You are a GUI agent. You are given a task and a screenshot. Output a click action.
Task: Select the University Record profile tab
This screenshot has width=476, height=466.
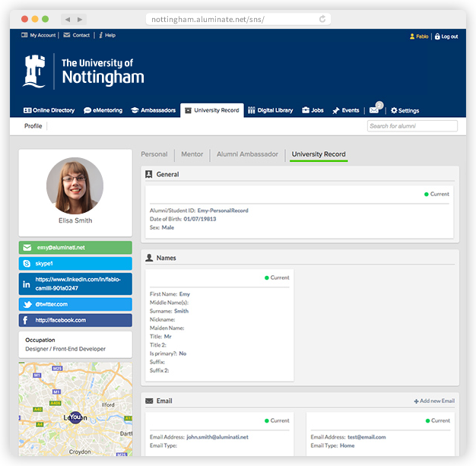pyautogui.click(x=319, y=154)
